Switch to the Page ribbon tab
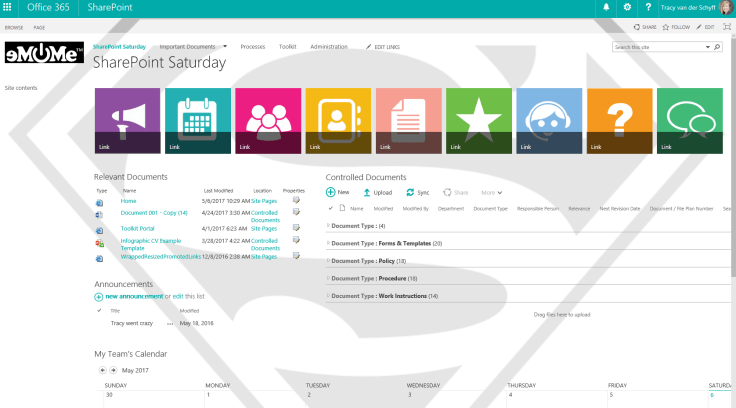 [39, 27]
